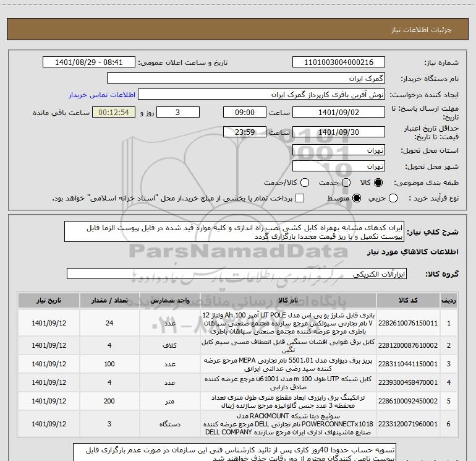The image size is (476, 461).
Task: Click unit متر in row 5
Action: tap(170, 401)
